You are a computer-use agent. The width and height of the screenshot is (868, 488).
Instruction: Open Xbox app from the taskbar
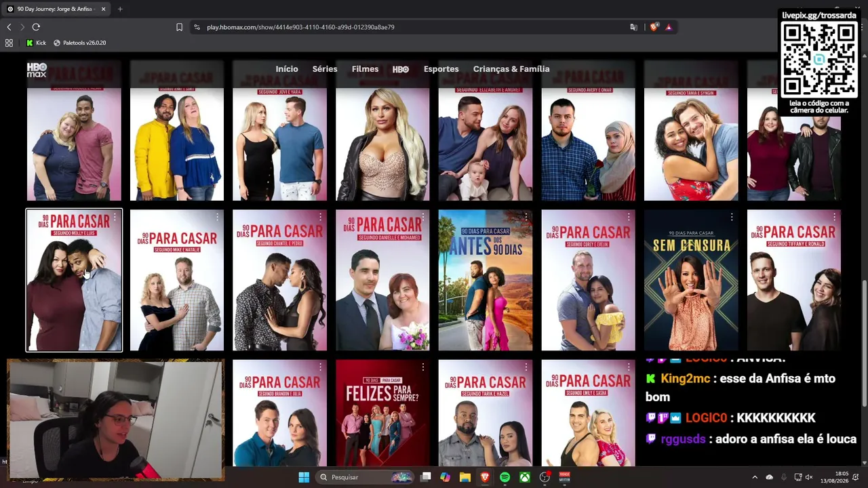coord(525,477)
